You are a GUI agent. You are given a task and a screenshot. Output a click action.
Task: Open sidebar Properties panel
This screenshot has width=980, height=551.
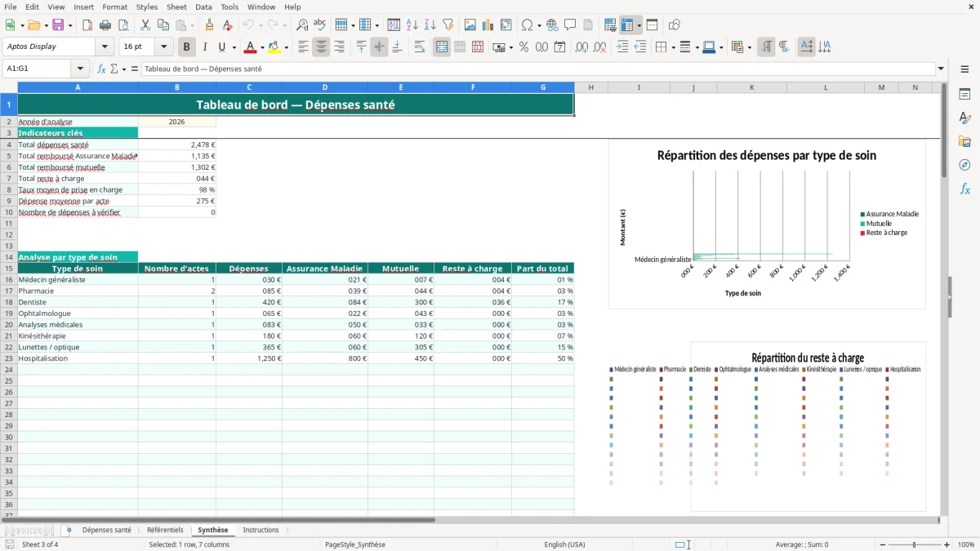coord(964,95)
